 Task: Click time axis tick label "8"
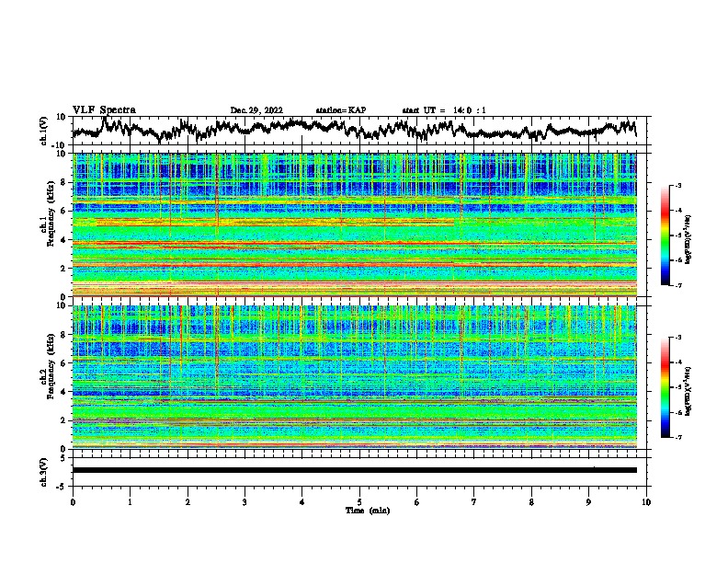[531, 502]
